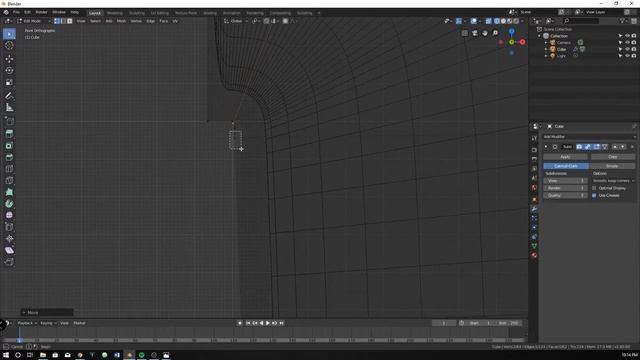Open the Render properties tab icon

(x=534, y=150)
